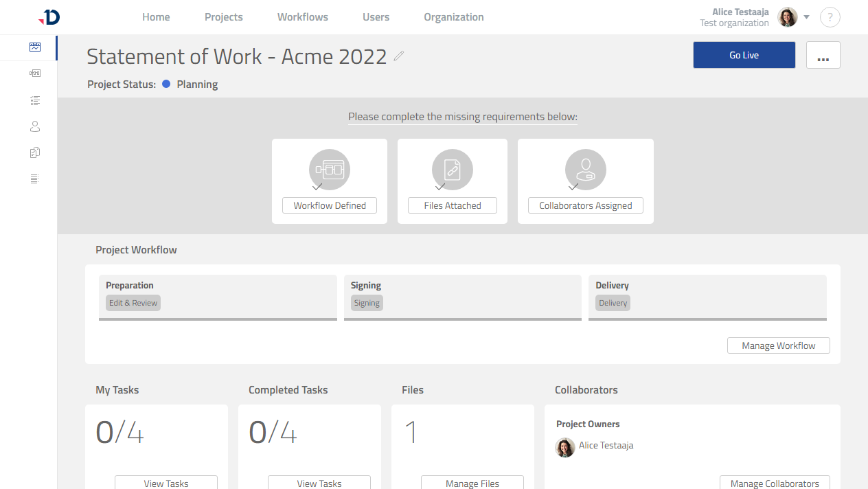Click Alice Testaaja's profile picture

click(x=787, y=16)
